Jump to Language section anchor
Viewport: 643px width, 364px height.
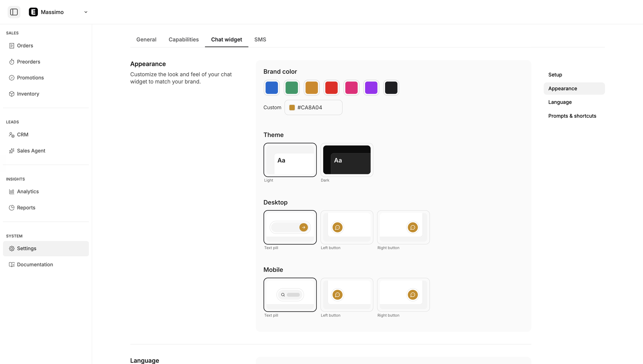pyautogui.click(x=574, y=102)
